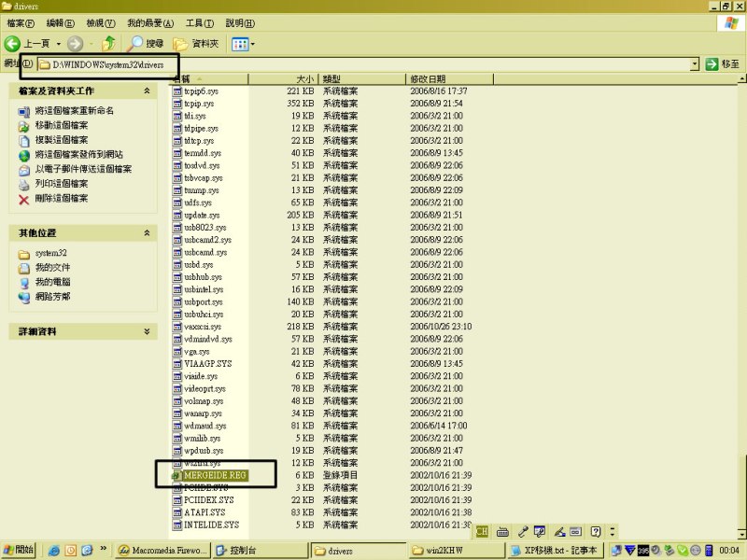Click the file icon of INTELIDE.SYS
The height and width of the screenshot is (560, 747).
[x=177, y=525]
